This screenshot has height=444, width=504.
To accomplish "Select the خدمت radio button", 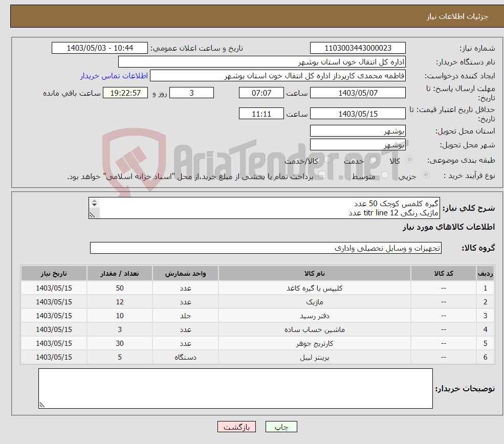I will tap(373, 160).
